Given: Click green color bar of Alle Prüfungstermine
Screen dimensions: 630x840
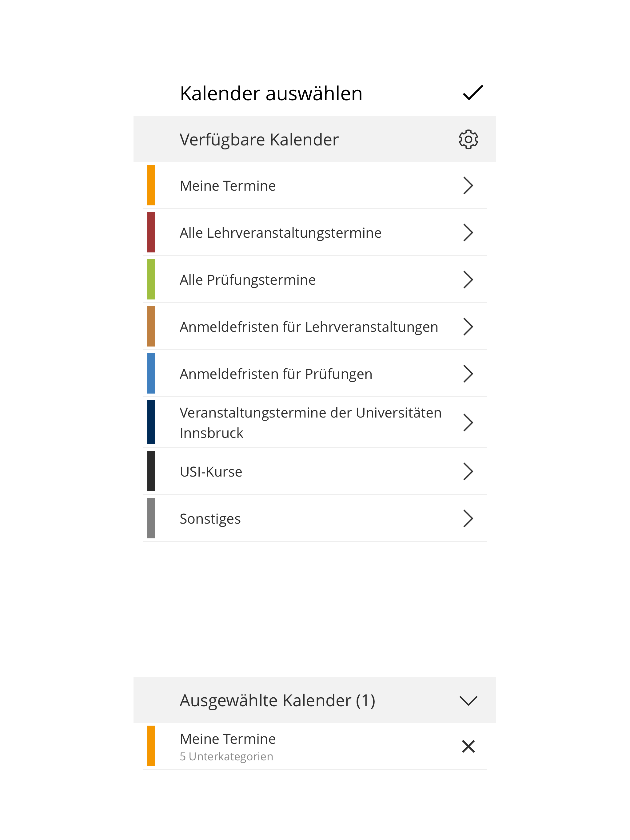Looking at the screenshot, I should point(151,279).
